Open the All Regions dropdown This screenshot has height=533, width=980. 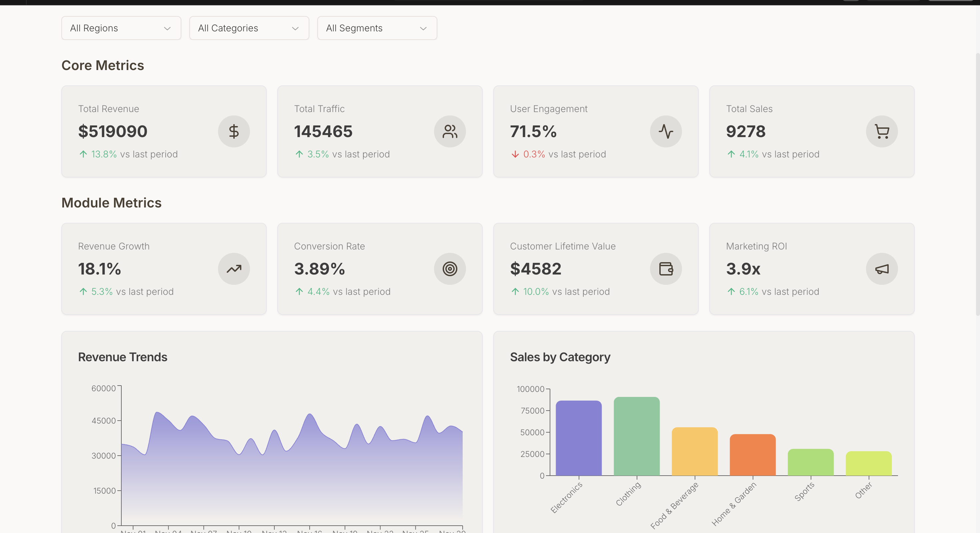(x=121, y=28)
